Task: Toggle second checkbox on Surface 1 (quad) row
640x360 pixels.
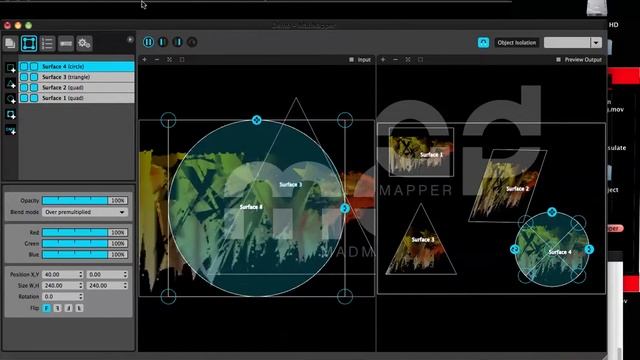Action: tap(34, 98)
